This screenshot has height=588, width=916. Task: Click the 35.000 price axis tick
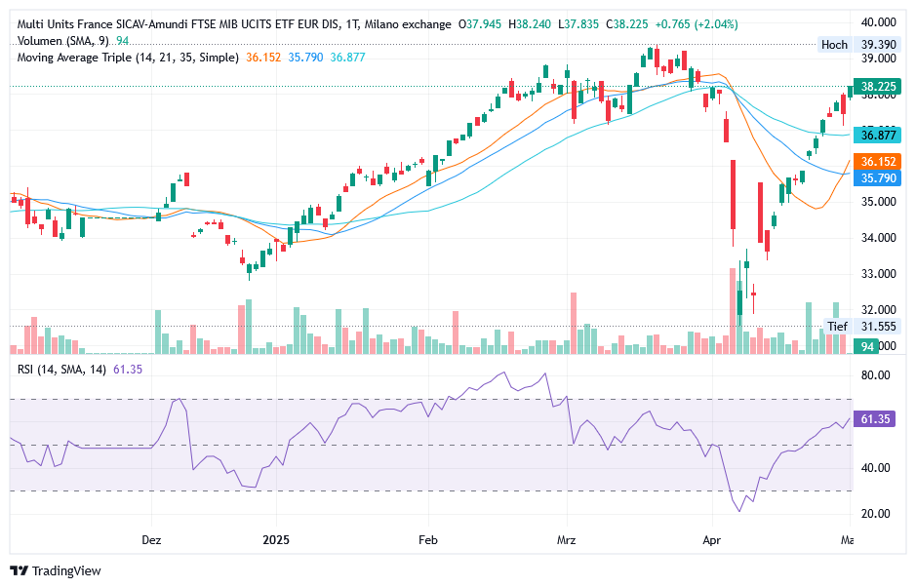879,202
